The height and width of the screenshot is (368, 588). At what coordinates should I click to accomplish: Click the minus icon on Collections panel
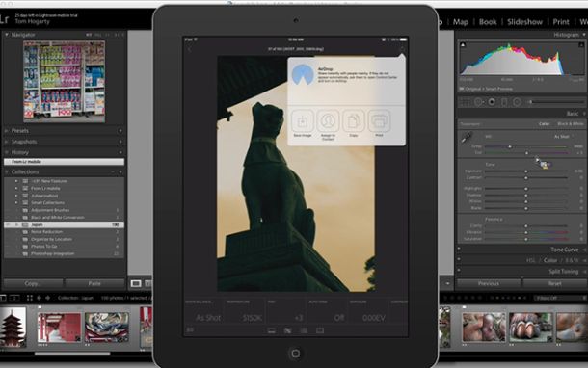113,172
